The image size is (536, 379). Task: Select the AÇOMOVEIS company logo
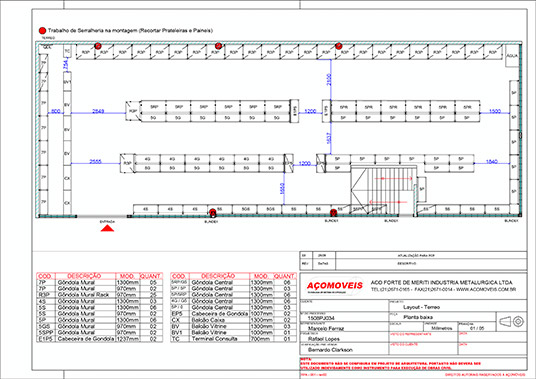pos(335,286)
